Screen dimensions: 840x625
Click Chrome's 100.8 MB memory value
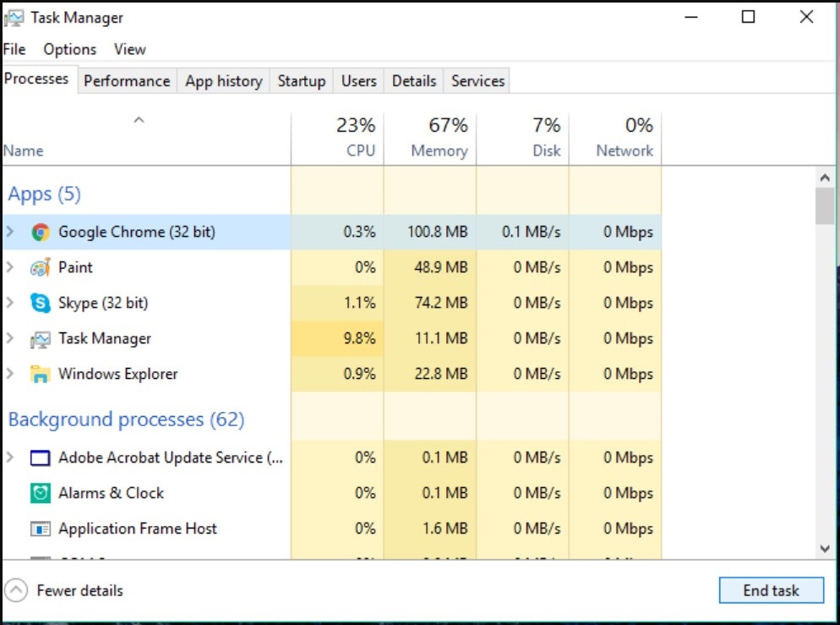point(437,232)
